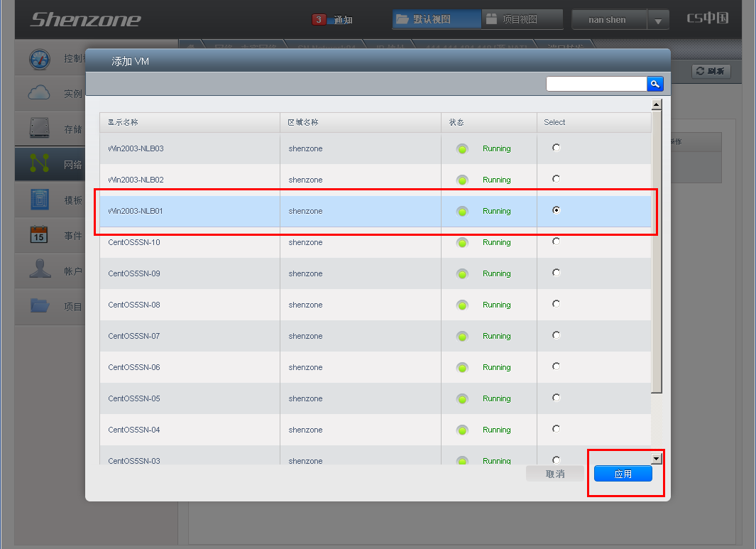Open the Instances cloud icon
The height and width of the screenshot is (549, 756).
click(x=40, y=93)
